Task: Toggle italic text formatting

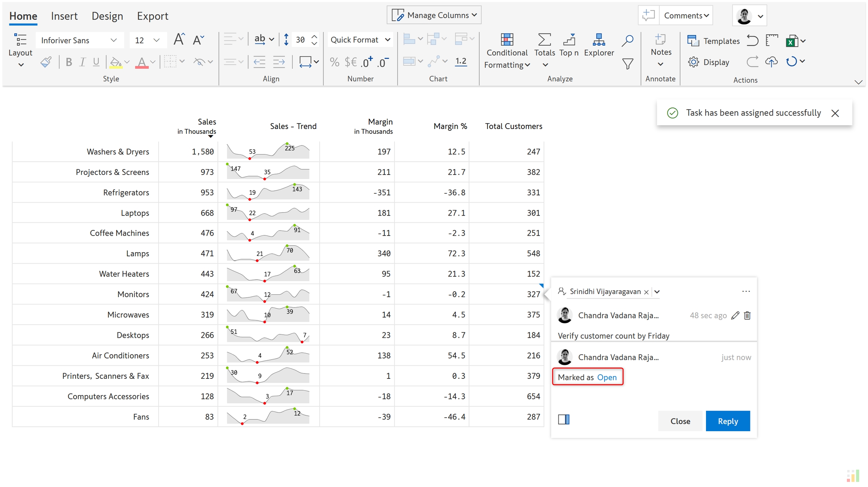Action: (82, 62)
